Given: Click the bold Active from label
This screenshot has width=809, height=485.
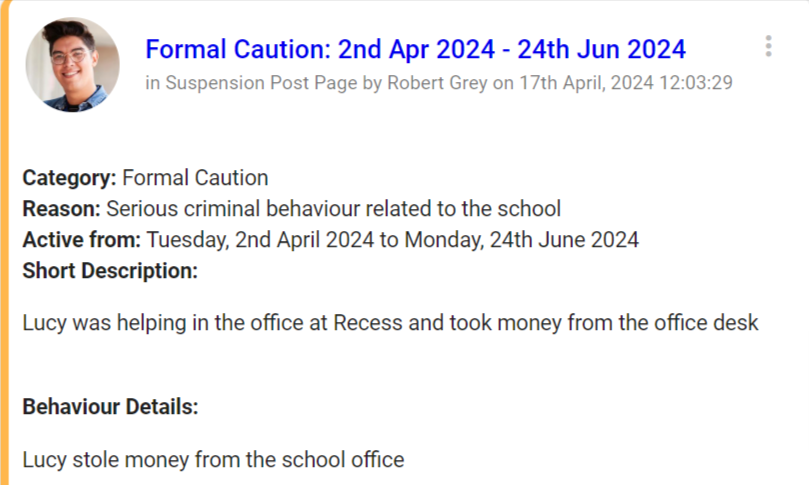Looking at the screenshot, I should point(82,240).
